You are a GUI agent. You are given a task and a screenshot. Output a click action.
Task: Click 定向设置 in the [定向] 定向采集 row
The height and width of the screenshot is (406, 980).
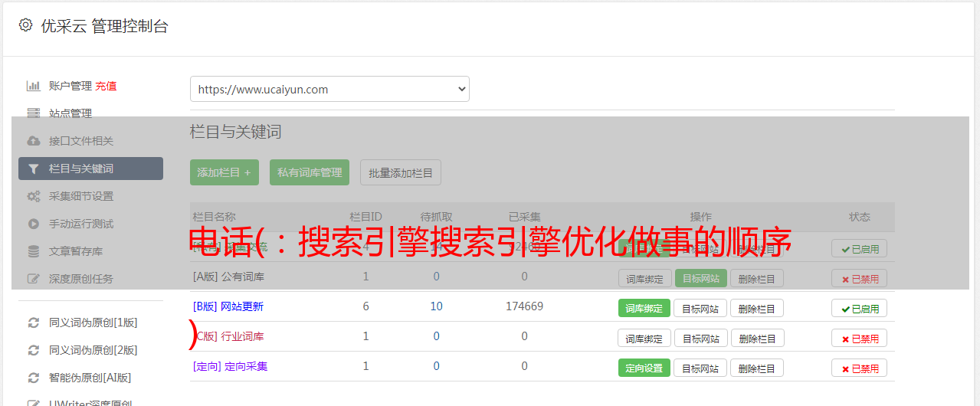644,368
